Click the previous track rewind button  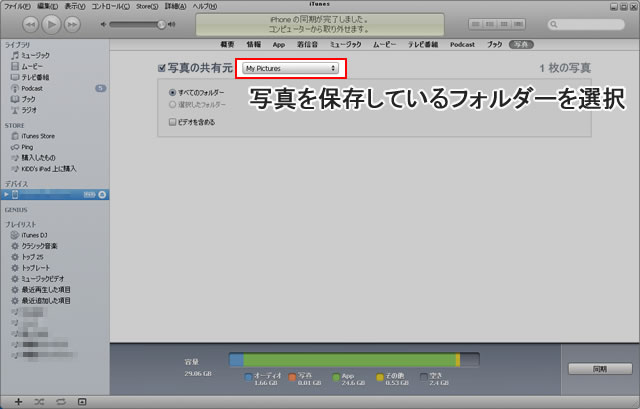31,25
